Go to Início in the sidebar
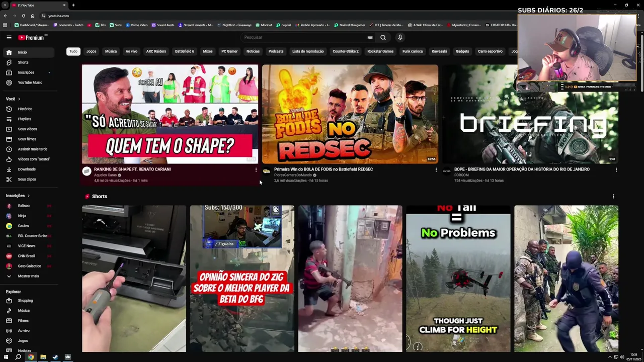This screenshot has height=362, width=644. [29, 52]
